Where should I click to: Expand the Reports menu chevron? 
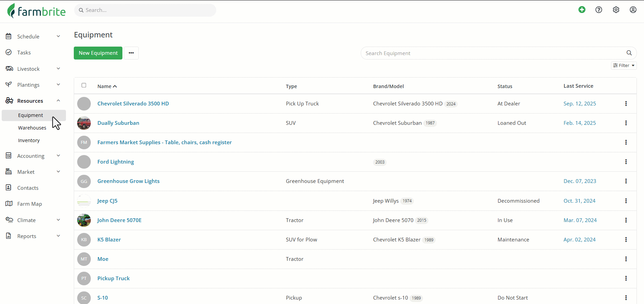coord(58,236)
